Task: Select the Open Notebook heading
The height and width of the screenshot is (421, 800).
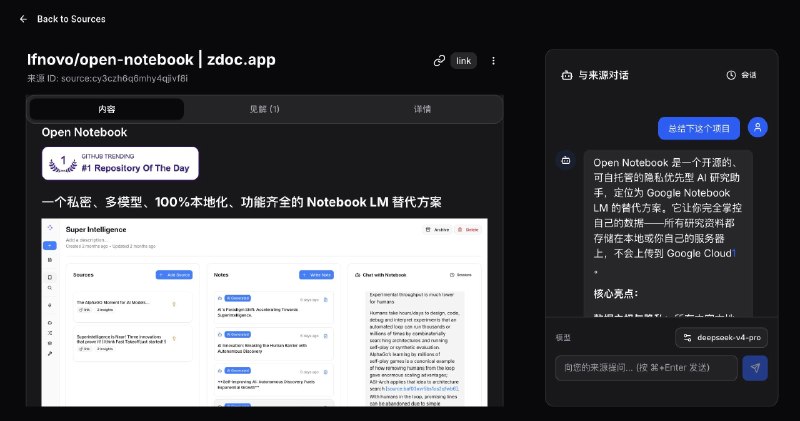Action: 84,132
